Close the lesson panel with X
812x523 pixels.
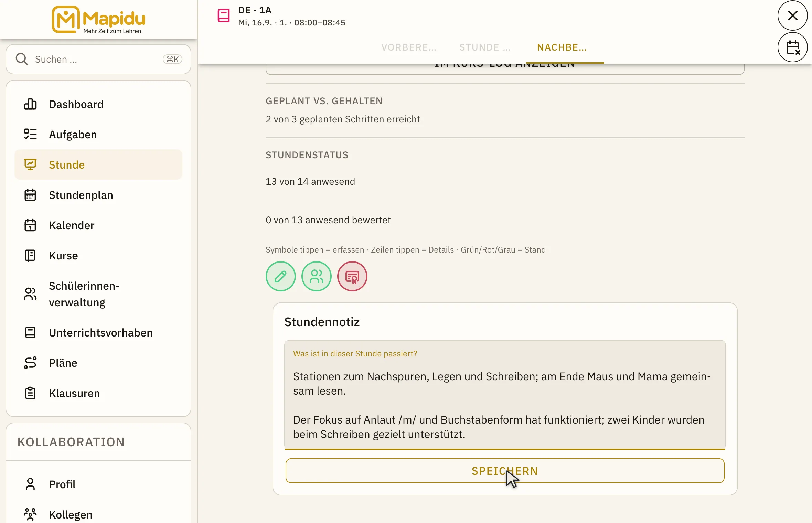[x=793, y=15]
